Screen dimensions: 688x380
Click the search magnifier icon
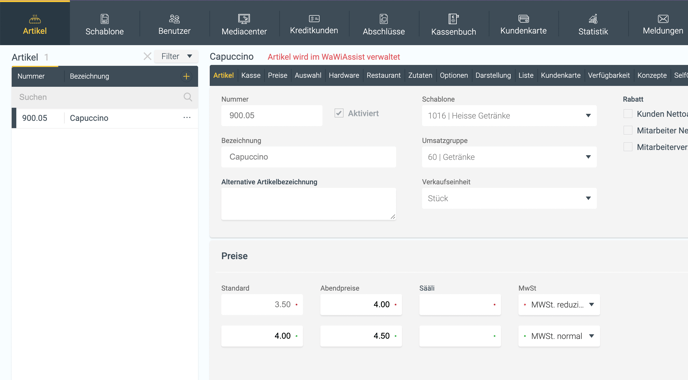pyautogui.click(x=188, y=97)
